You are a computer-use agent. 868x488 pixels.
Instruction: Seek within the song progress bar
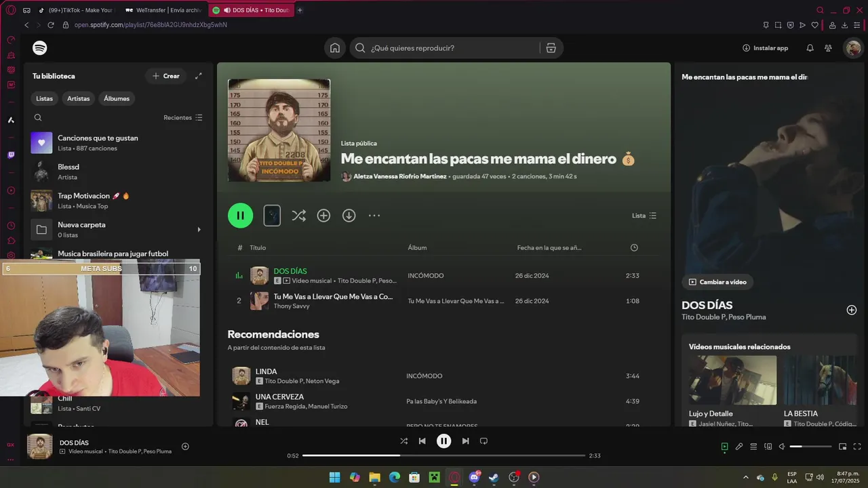click(x=443, y=455)
